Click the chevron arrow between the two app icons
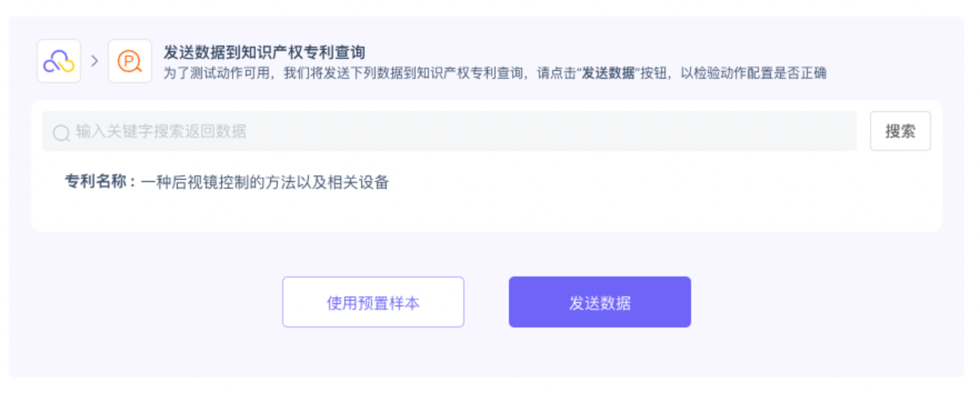The height and width of the screenshot is (393, 980). tap(94, 61)
